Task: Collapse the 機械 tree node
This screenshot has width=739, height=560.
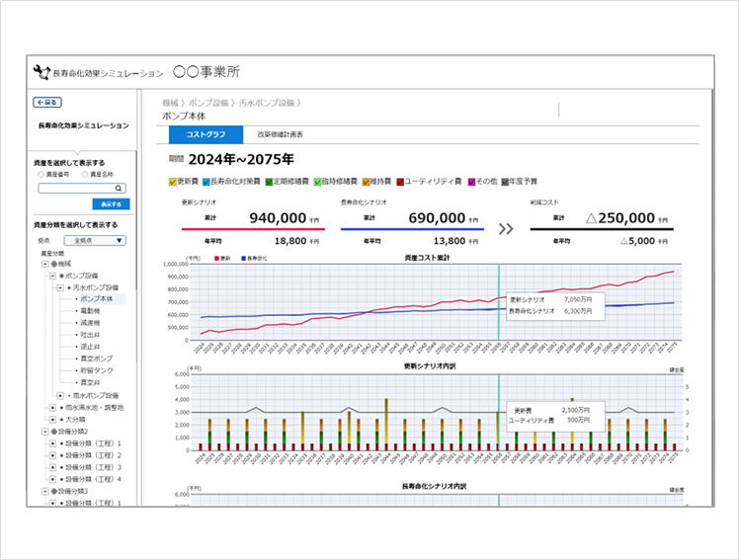Action: [x=45, y=264]
